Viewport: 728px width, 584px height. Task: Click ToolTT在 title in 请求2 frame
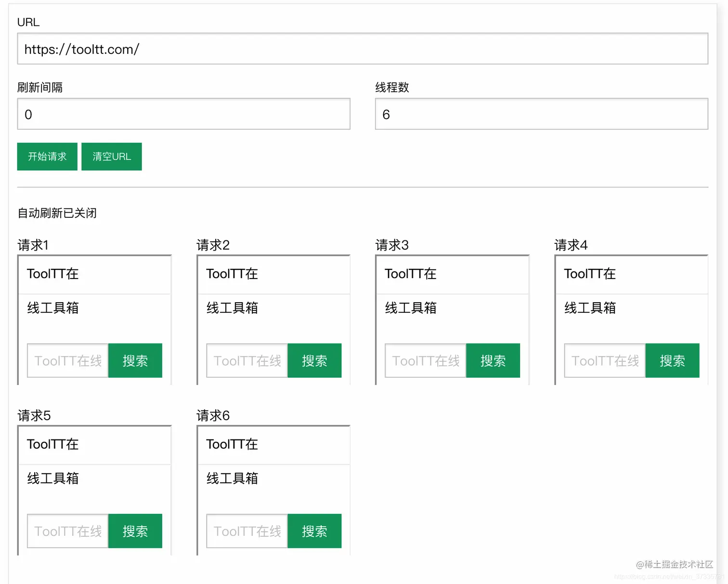coord(232,274)
